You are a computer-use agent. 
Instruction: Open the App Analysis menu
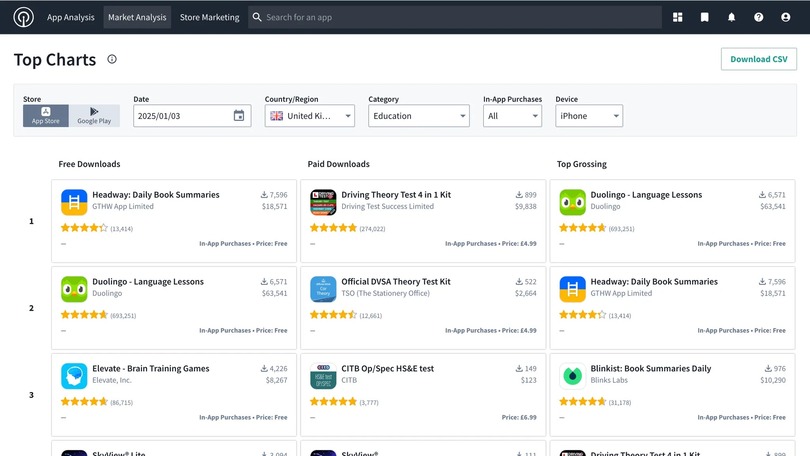(x=71, y=17)
